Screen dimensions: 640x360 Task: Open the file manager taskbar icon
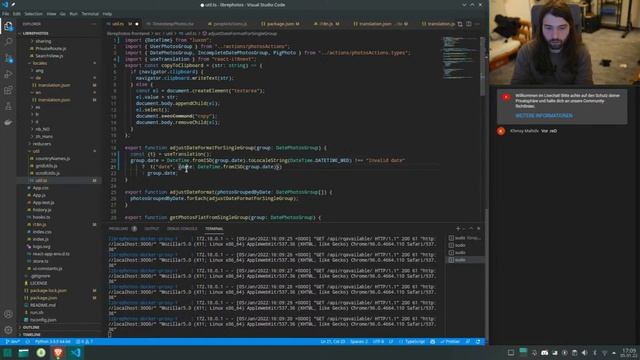(24, 353)
